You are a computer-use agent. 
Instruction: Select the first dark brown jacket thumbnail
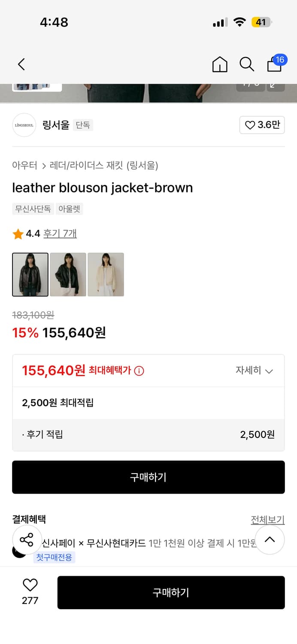point(30,274)
